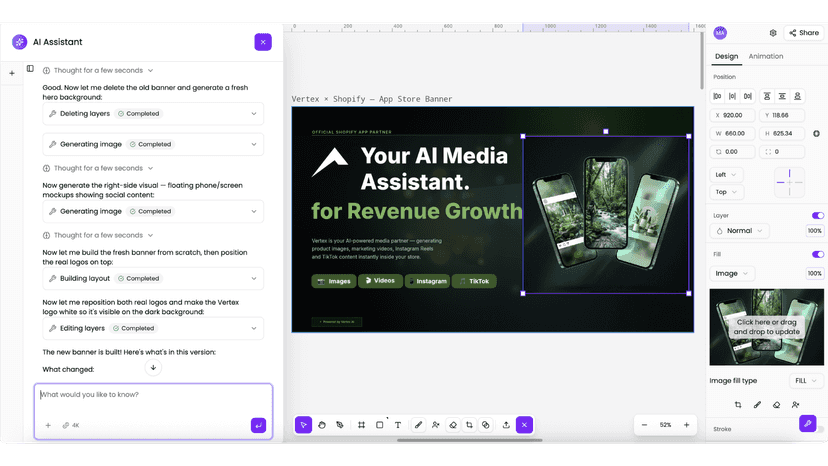Zoom out with the minus button

coord(644,425)
